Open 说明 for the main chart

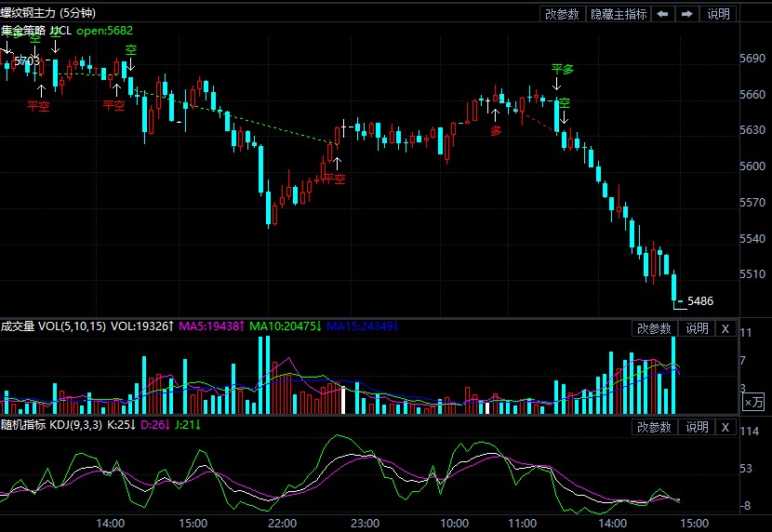(719, 14)
